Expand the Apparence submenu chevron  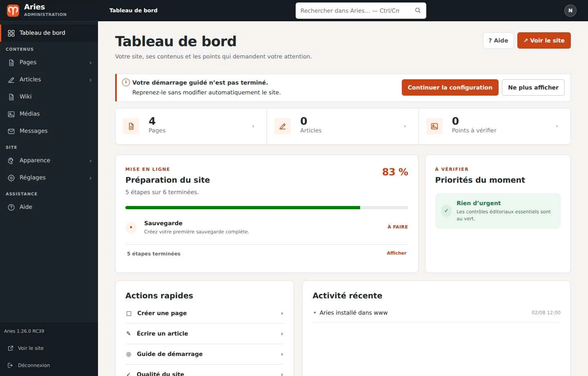pos(91,161)
